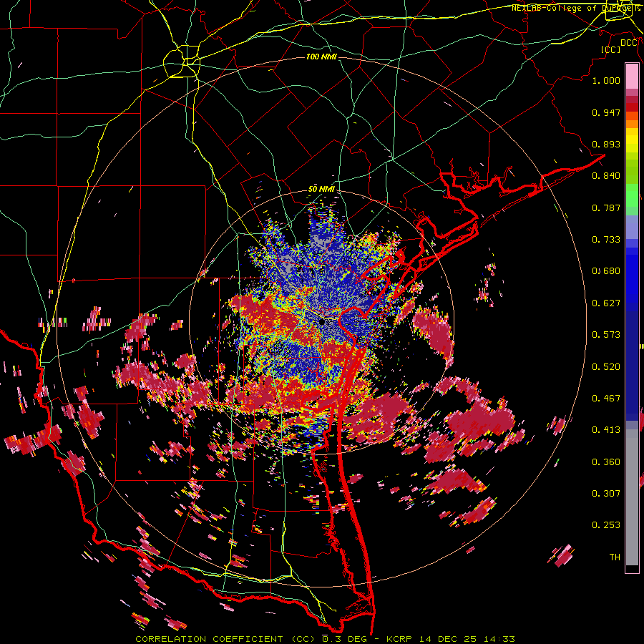The image size is (644, 644).
Task: Select the 0.733 value on the scale
Action: click(x=606, y=240)
